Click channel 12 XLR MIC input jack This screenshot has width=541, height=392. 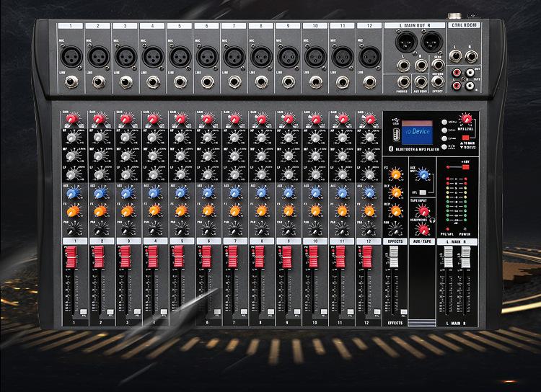(370, 55)
